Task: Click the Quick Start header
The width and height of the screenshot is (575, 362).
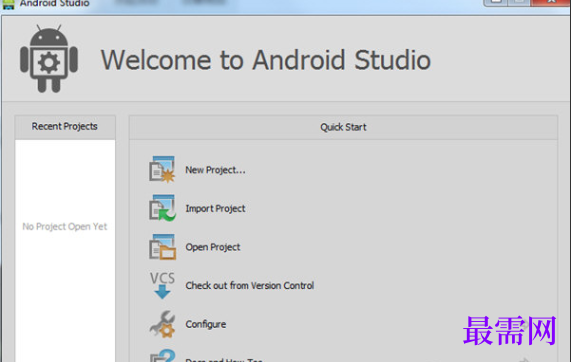Action: tap(343, 127)
